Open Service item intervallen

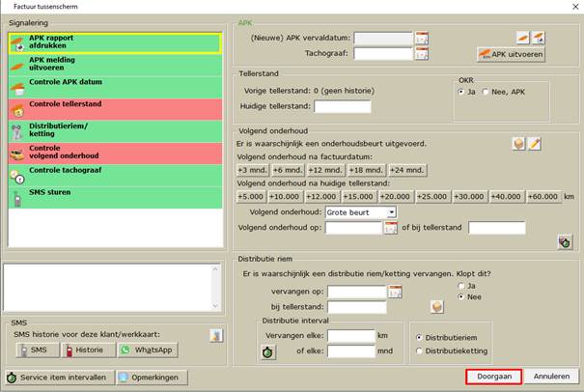[x=59, y=378]
